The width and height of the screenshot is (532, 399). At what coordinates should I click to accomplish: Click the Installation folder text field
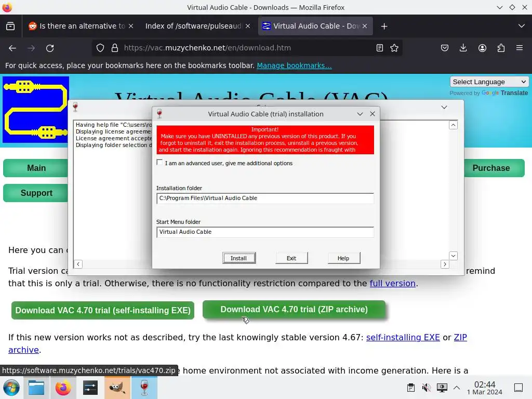click(265, 198)
